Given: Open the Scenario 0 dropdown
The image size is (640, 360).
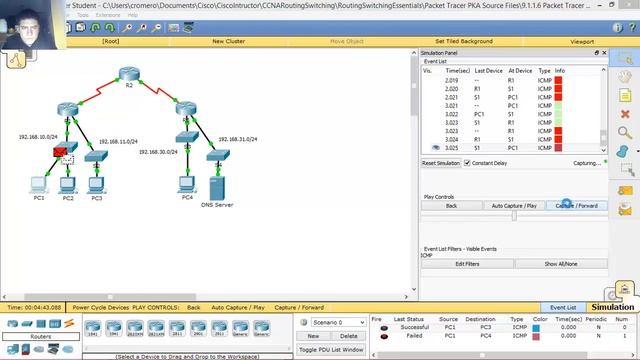Looking at the screenshot, I should [338, 322].
